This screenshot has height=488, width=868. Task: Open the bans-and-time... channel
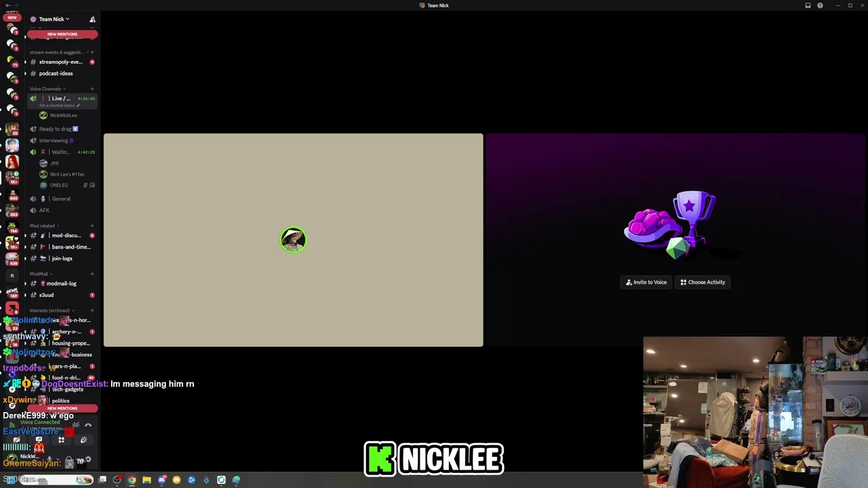click(62, 247)
